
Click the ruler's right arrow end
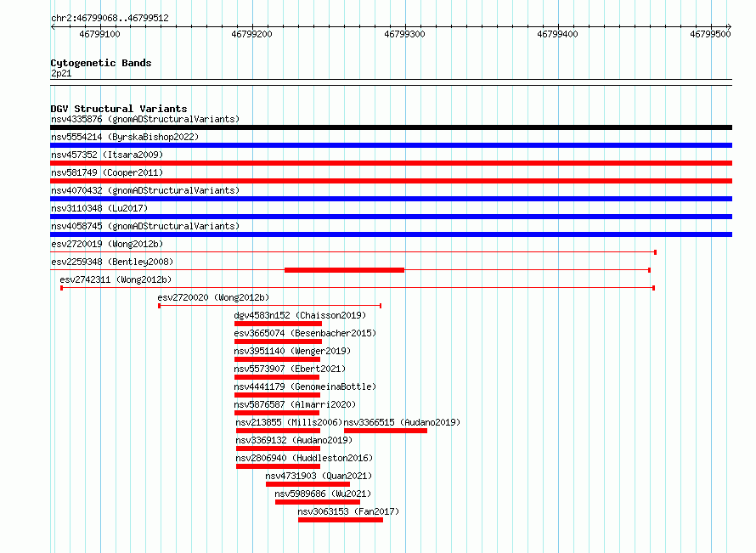(x=729, y=26)
